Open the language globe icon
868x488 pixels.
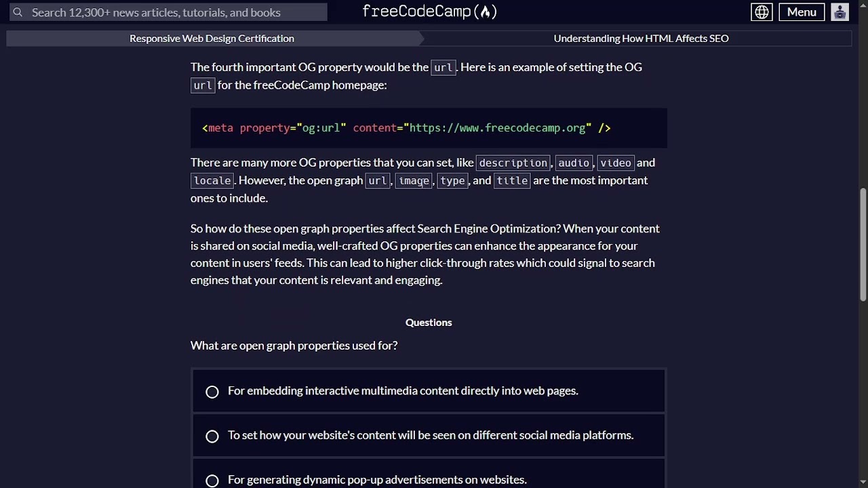pos(762,12)
